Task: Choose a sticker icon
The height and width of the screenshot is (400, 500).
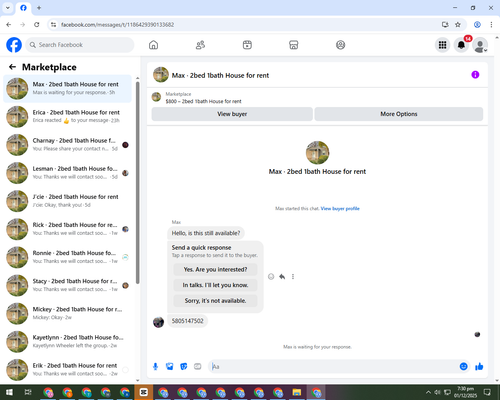Action: click(x=184, y=367)
